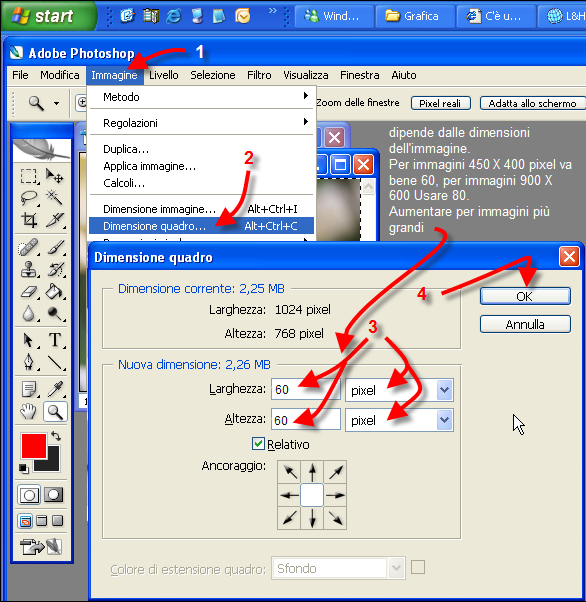Switch to Grafica taskbar window

[415, 16]
